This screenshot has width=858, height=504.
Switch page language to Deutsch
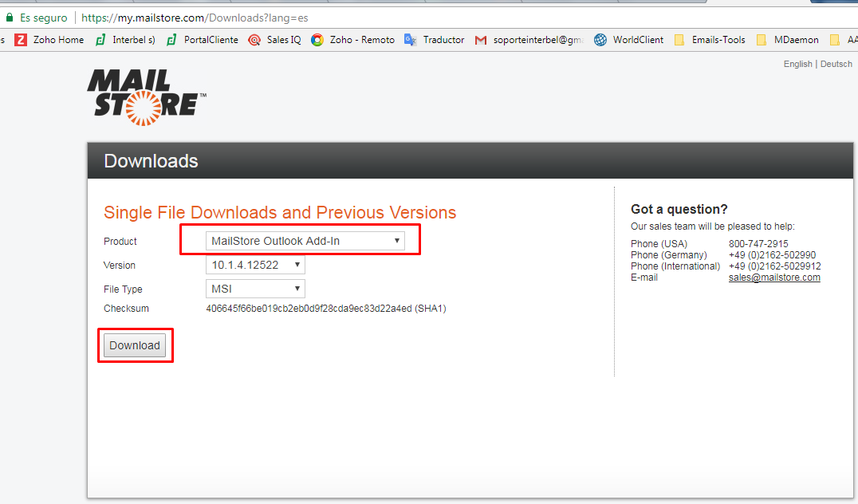click(836, 64)
